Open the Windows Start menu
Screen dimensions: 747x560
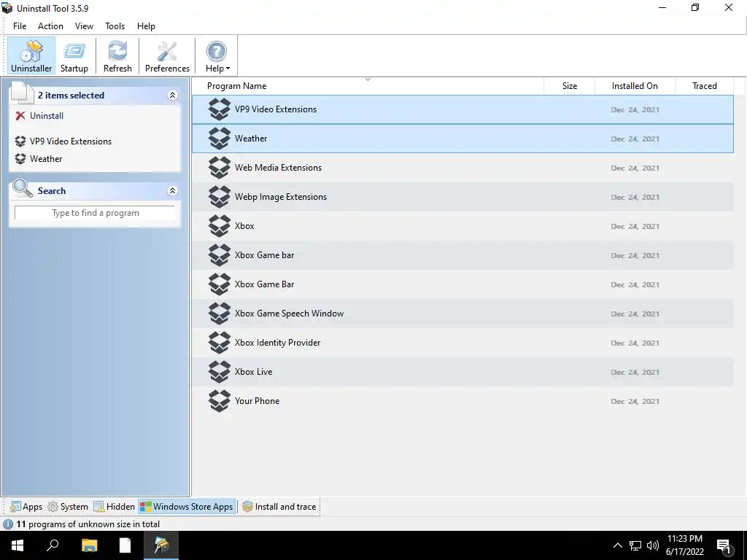click(18, 545)
